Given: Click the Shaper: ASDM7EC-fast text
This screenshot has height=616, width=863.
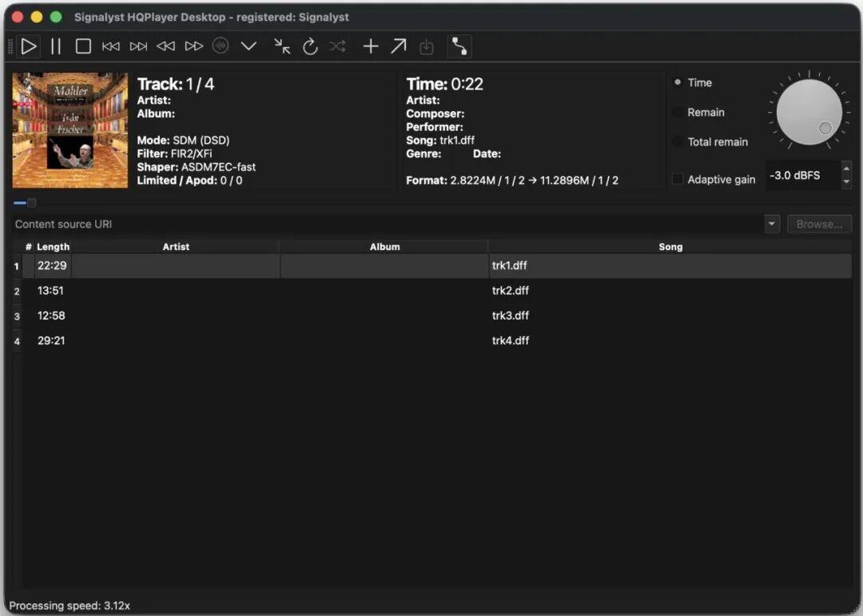Looking at the screenshot, I should [197, 167].
